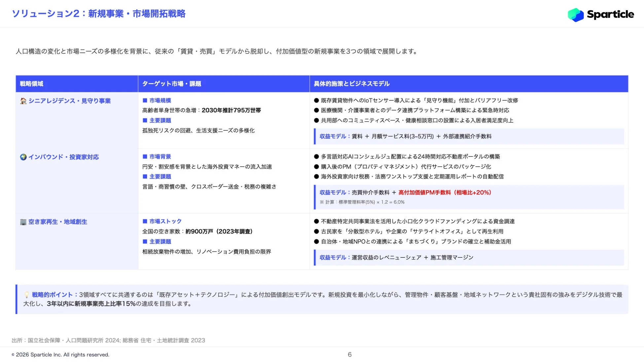644x362 pixels.
Task: Click the lightbulb icon in 戦略的ポイント box
Action: [x=27, y=295]
